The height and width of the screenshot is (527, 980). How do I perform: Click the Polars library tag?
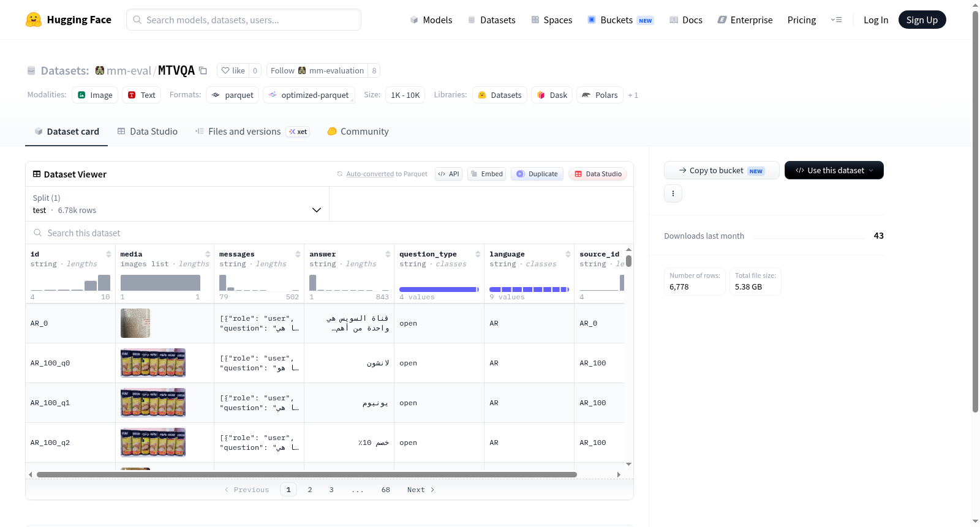600,95
